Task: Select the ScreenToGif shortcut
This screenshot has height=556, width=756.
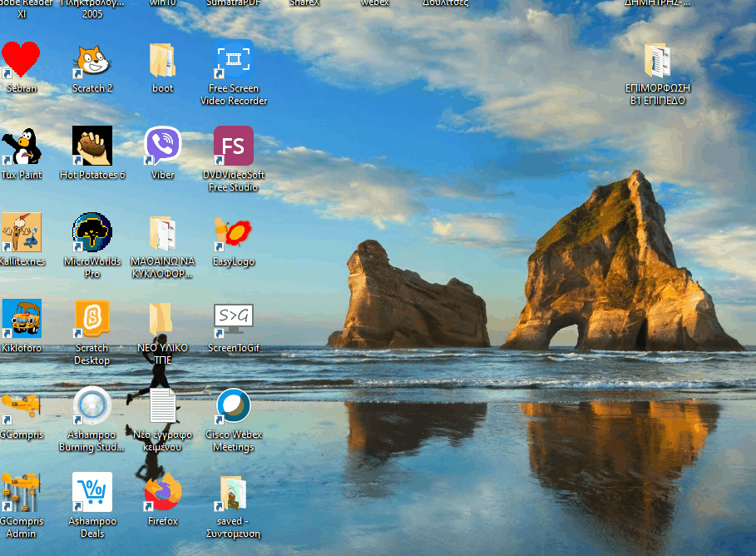Action: (234, 320)
